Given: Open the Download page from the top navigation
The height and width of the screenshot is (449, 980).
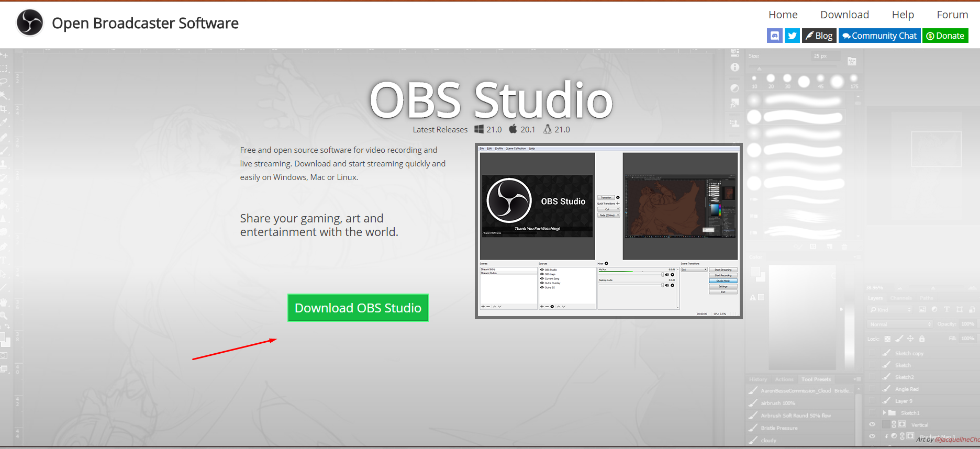Looking at the screenshot, I should (844, 15).
